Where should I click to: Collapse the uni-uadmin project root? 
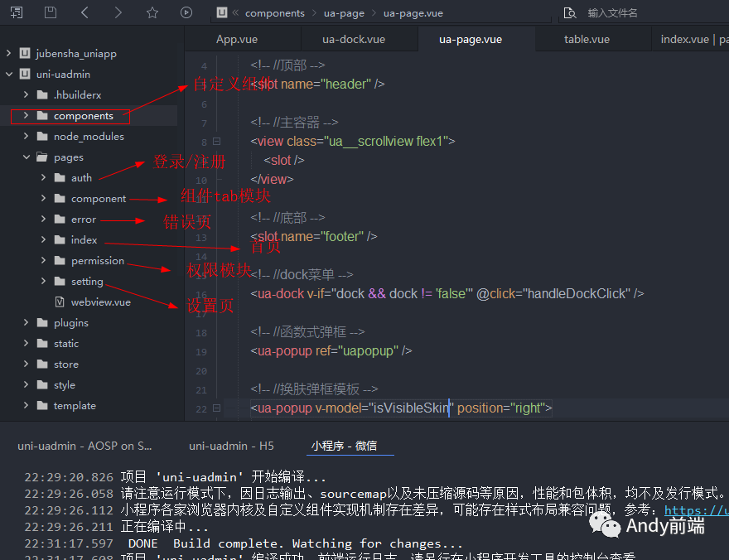tap(9, 75)
